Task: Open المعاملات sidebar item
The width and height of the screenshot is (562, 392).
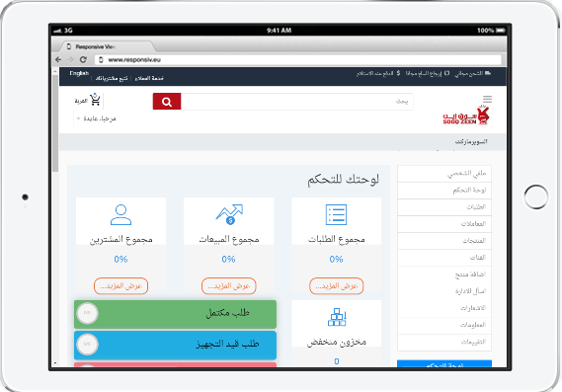Action: pyautogui.click(x=444, y=224)
